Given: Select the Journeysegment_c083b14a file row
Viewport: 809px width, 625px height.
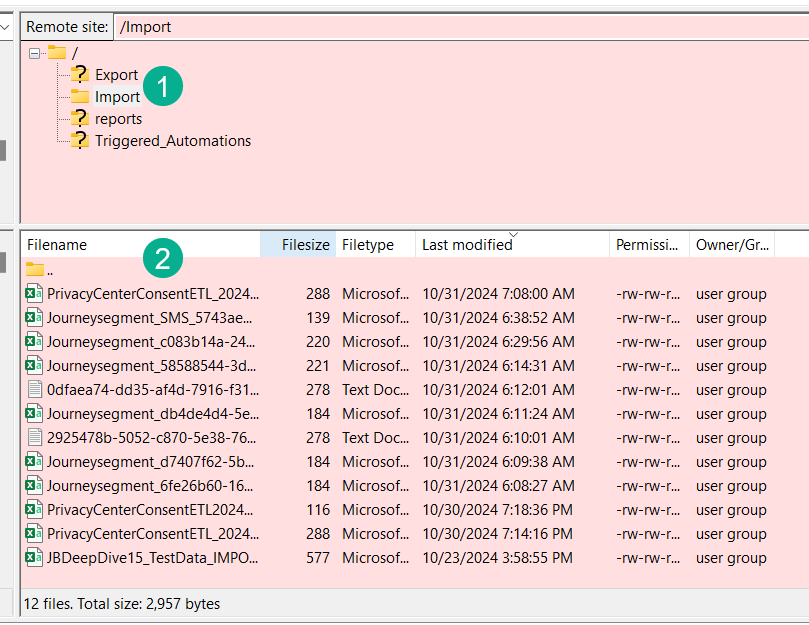Looking at the screenshot, I should point(152,342).
